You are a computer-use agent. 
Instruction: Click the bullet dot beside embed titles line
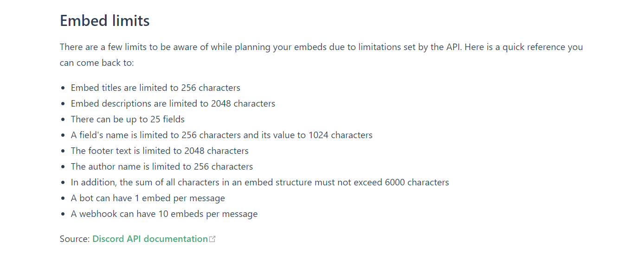tap(63, 88)
